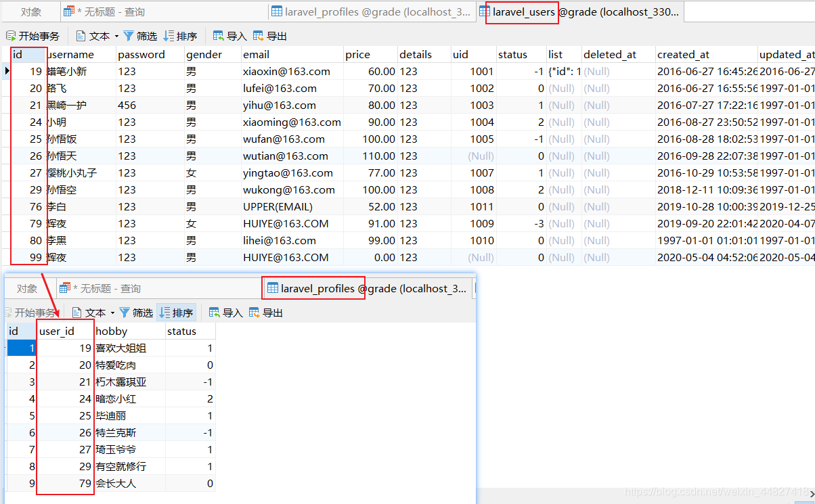Click the created_at cell 2018-12-11 10:09:36
Image resolution: width=815 pixels, height=504 pixels.
707,189
